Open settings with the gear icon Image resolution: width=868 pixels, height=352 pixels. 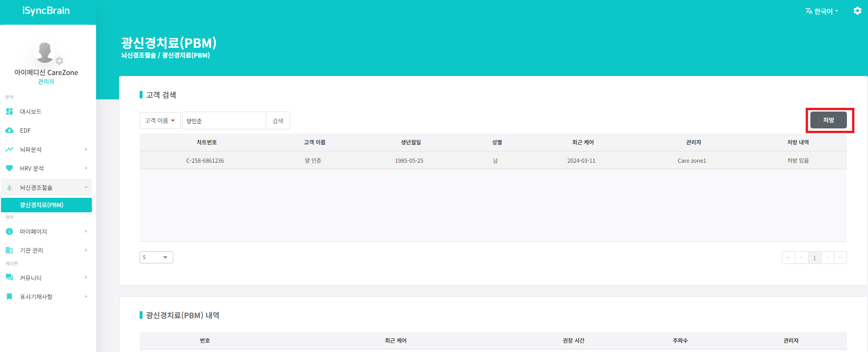857,11
